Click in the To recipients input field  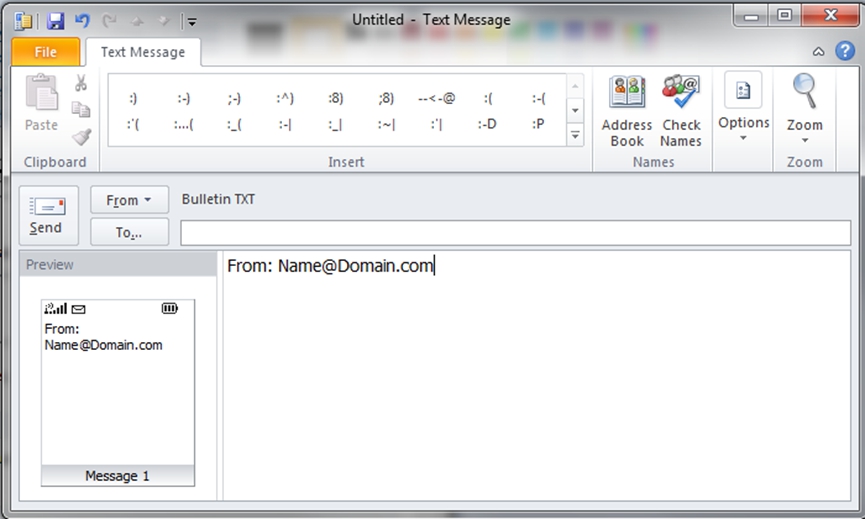515,233
